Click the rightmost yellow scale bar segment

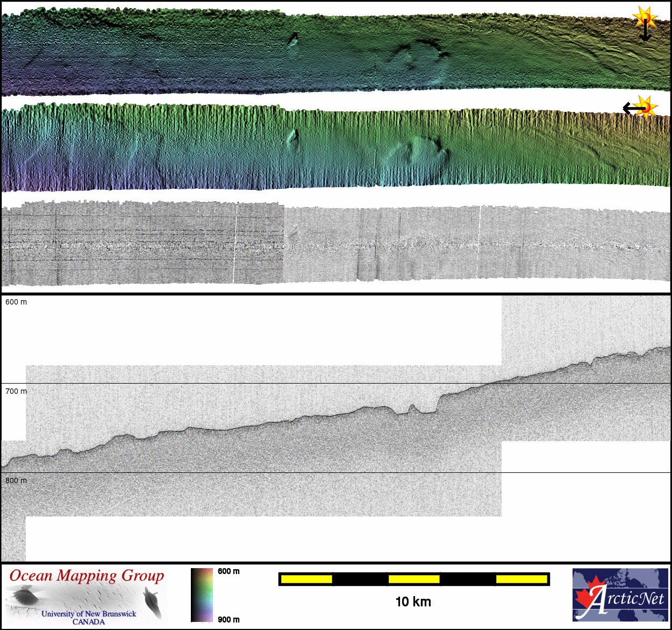pyautogui.click(x=521, y=579)
